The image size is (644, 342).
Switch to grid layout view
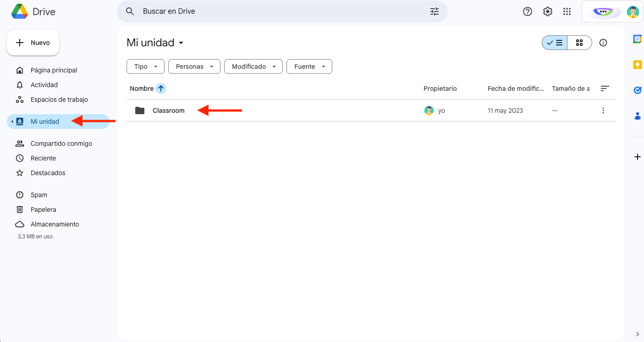click(579, 43)
